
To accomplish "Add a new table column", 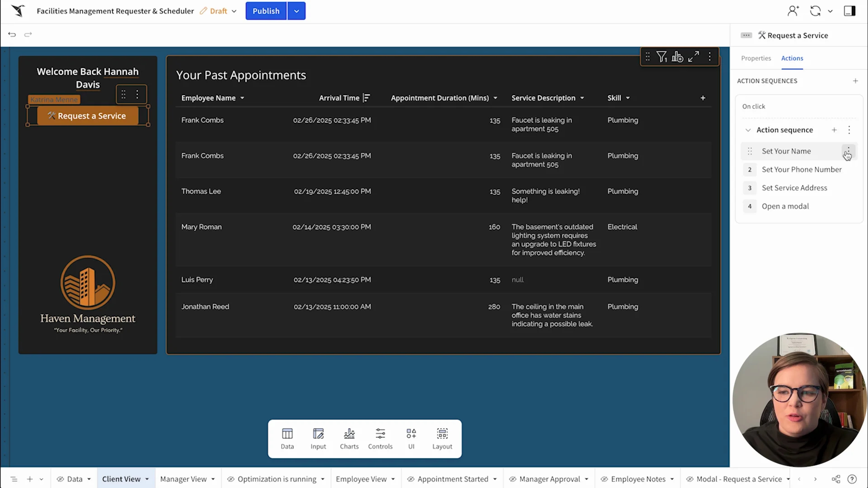I will tap(703, 98).
